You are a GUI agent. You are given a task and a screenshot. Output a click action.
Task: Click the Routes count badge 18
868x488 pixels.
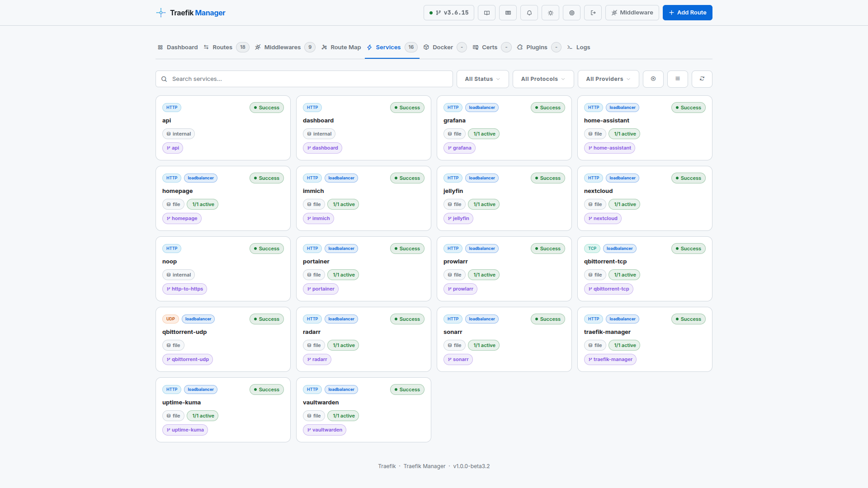[243, 47]
